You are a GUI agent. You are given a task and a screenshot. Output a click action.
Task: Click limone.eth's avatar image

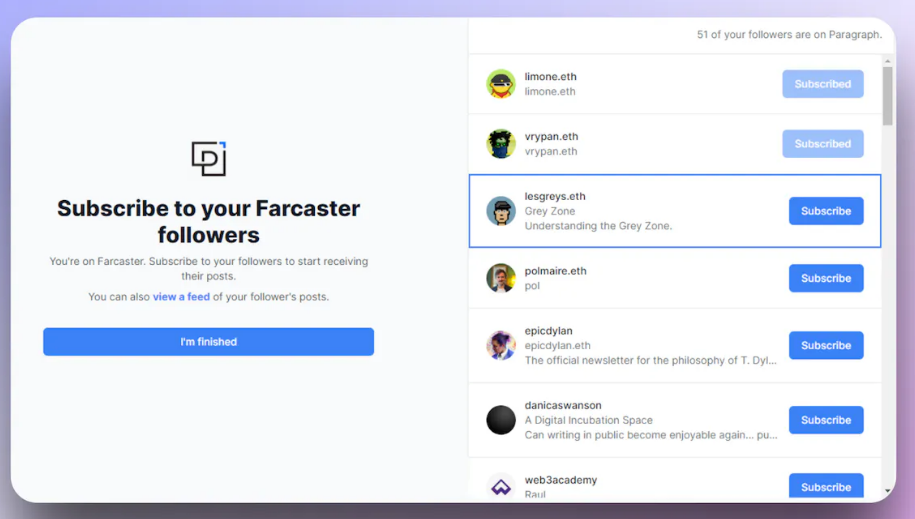(x=501, y=84)
